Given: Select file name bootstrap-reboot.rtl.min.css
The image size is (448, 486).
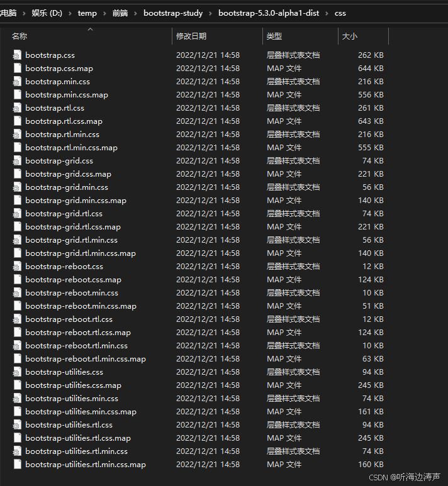Looking at the screenshot, I should click(x=77, y=346).
